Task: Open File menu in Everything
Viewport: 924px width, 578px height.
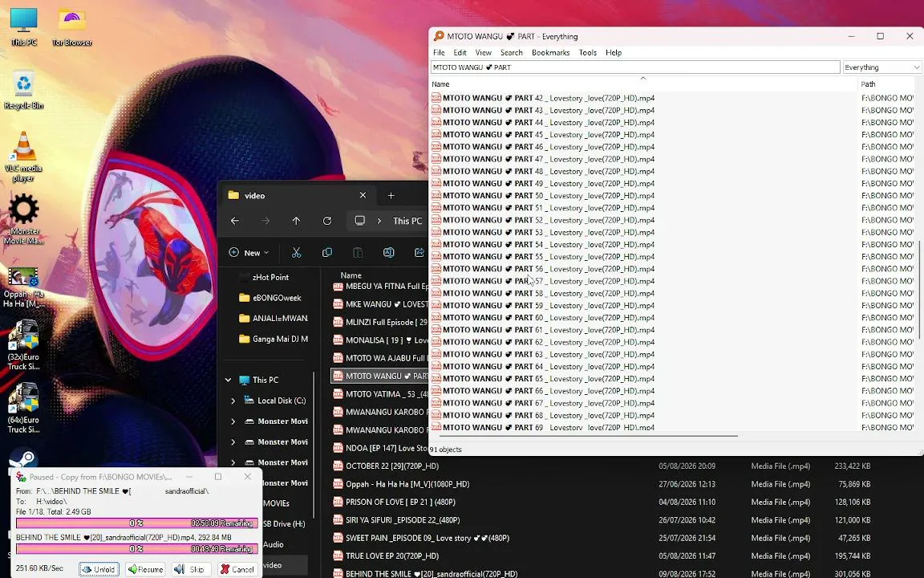Action: pyautogui.click(x=439, y=52)
